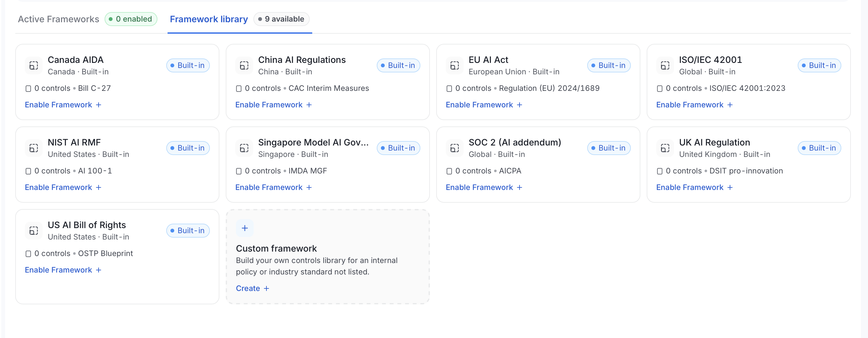Click 'United Kingdom · Built-in' subtitle

(725, 154)
